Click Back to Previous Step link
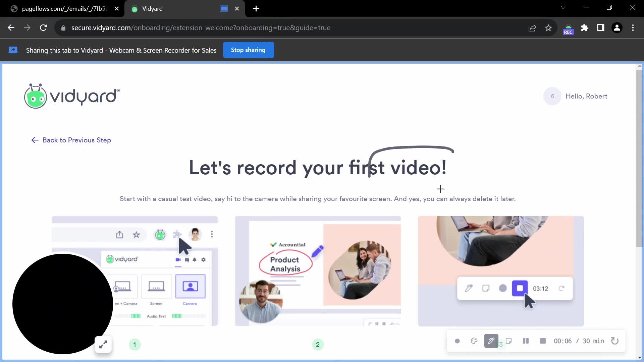Viewport: 644px width, 362px height. [71, 140]
